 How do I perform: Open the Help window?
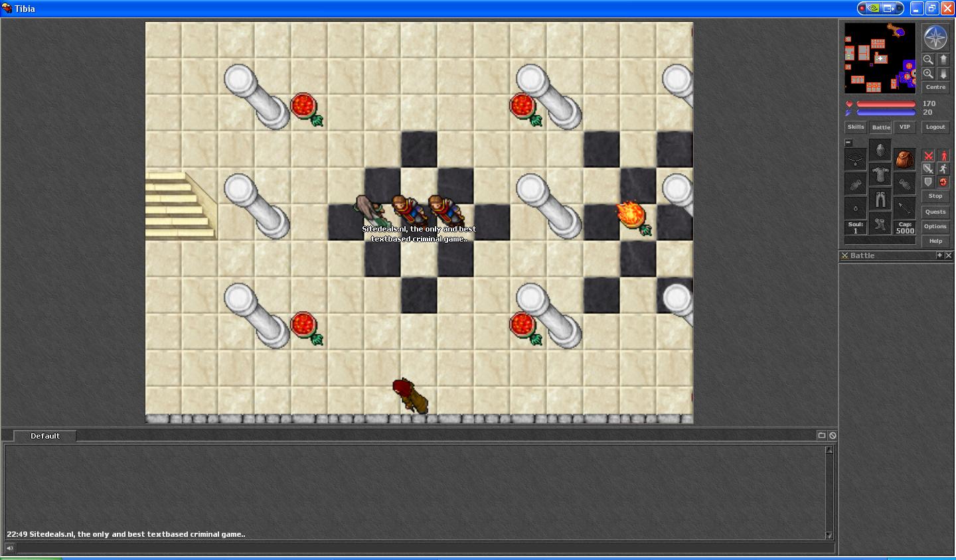tap(935, 241)
